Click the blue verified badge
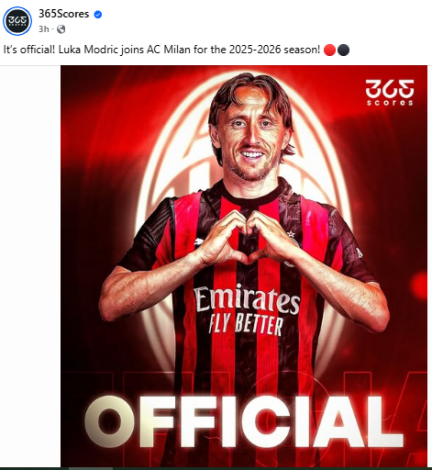432x470 pixels. [x=98, y=15]
